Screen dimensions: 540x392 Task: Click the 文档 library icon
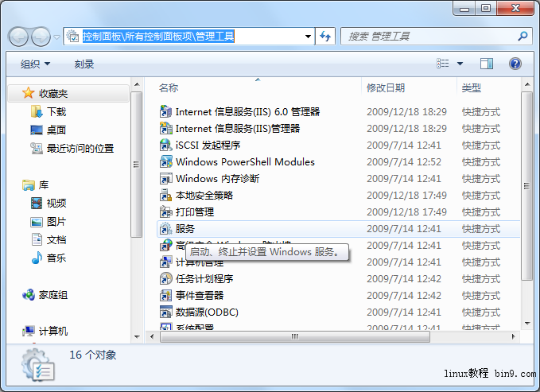(37, 239)
